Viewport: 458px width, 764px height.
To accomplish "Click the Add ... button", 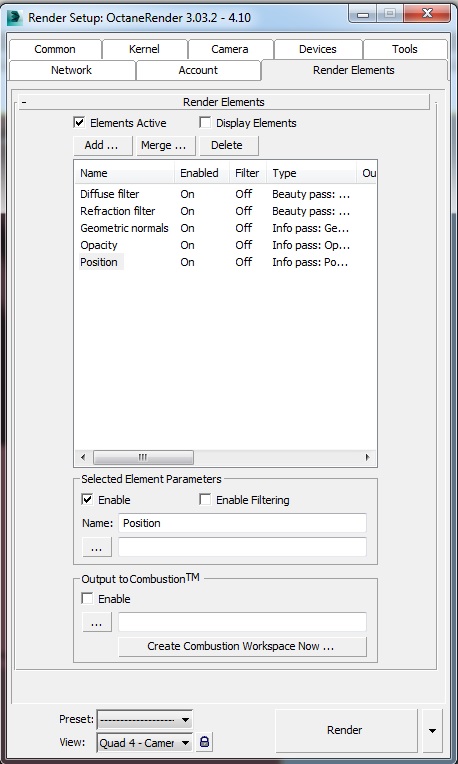I will pos(102,145).
